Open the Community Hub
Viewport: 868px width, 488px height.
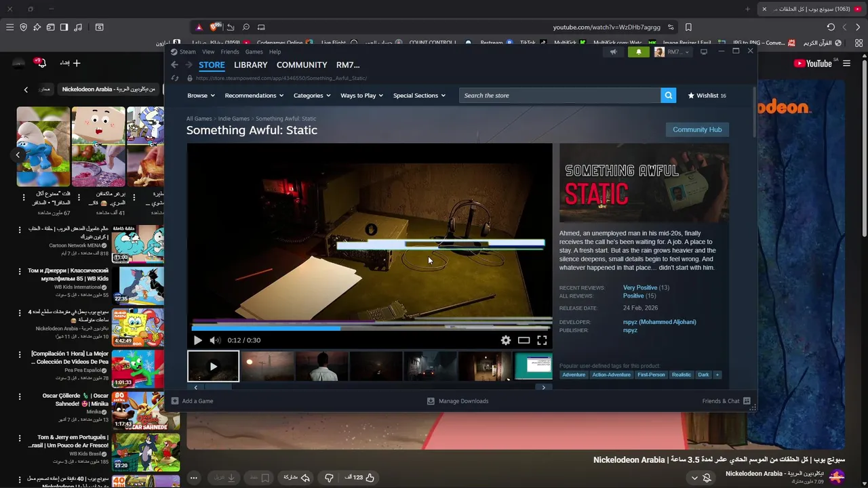[697, 129]
